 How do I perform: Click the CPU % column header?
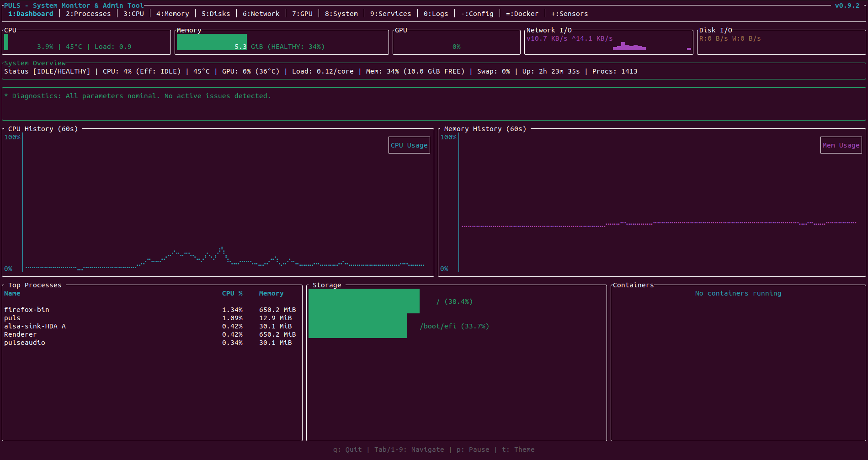click(x=232, y=293)
